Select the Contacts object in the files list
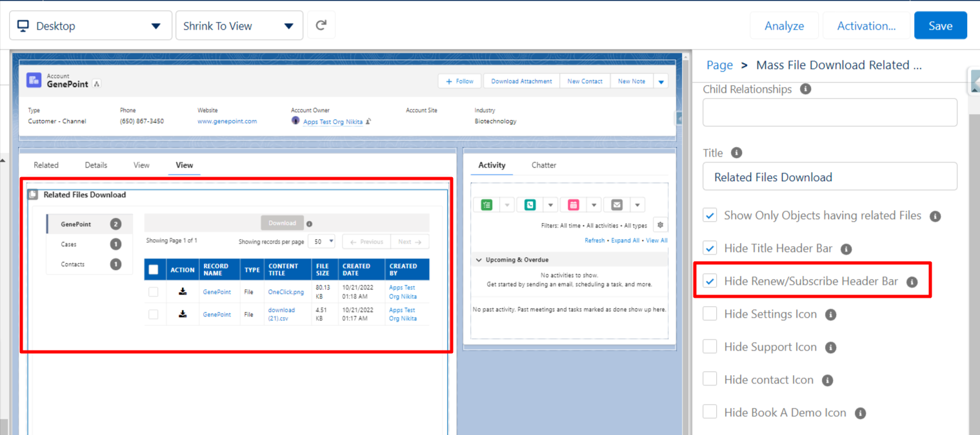This screenshot has height=435, width=980. coord(90,264)
